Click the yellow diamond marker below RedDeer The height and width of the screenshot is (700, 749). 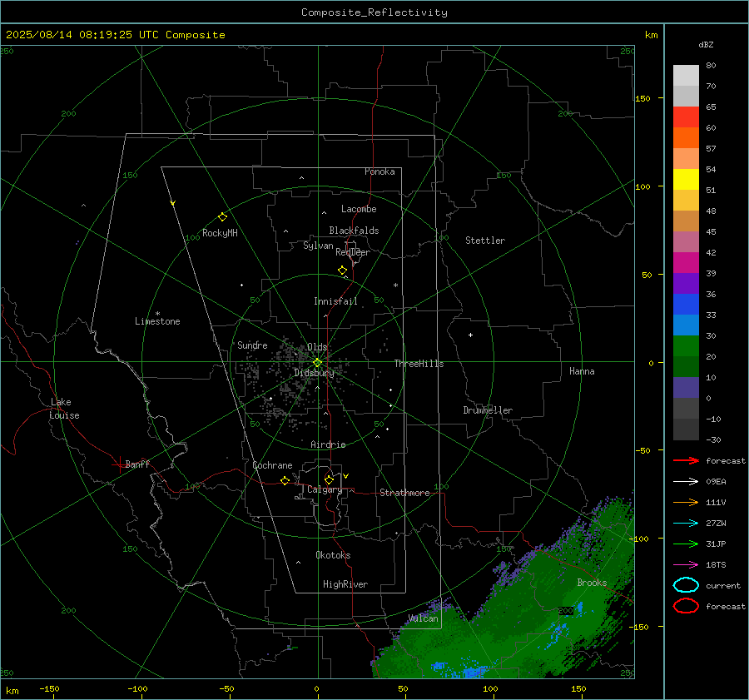(343, 271)
